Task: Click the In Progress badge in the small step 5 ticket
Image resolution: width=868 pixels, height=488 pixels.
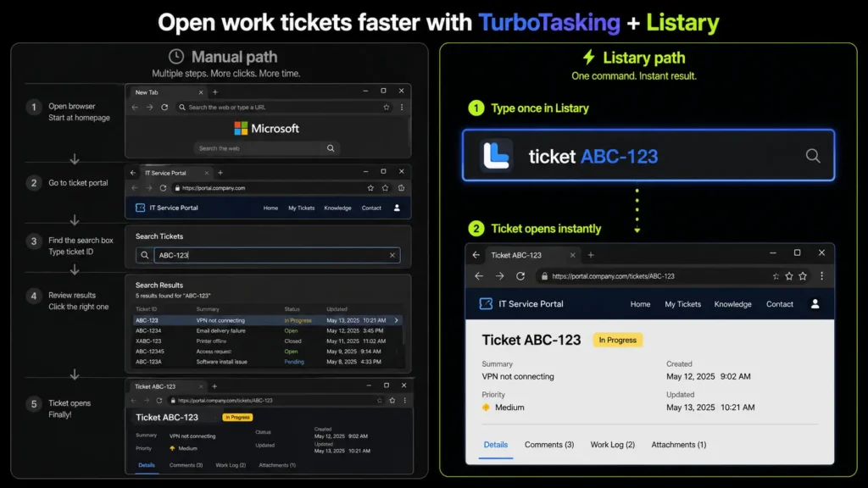Action: (x=237, y=417)
